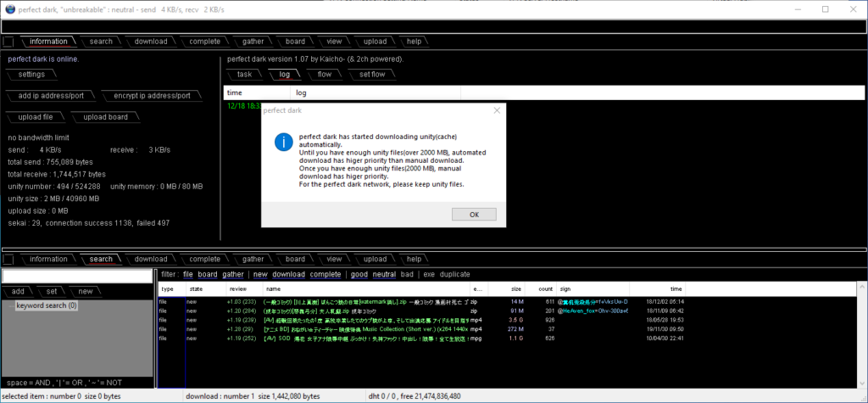Click the time column header in log table

click(x=258, y=93)
